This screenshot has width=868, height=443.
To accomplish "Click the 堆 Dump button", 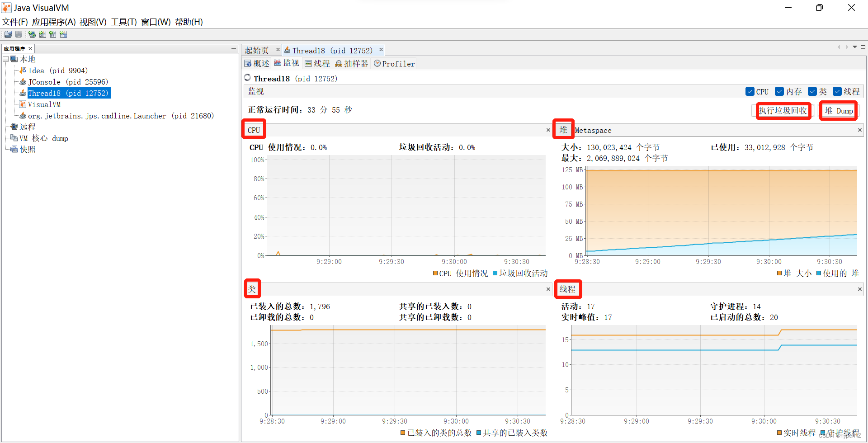I will 839,111.
